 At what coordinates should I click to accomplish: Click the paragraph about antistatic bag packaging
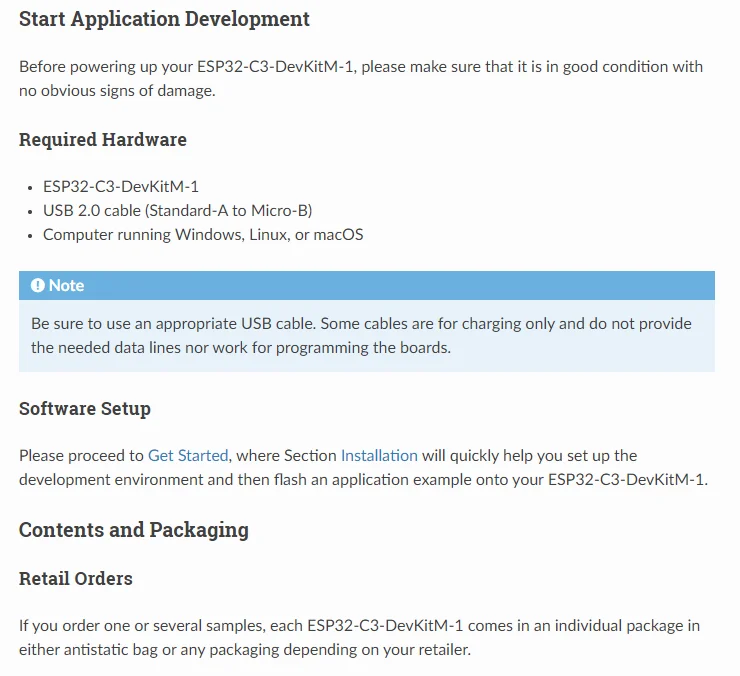359,637
